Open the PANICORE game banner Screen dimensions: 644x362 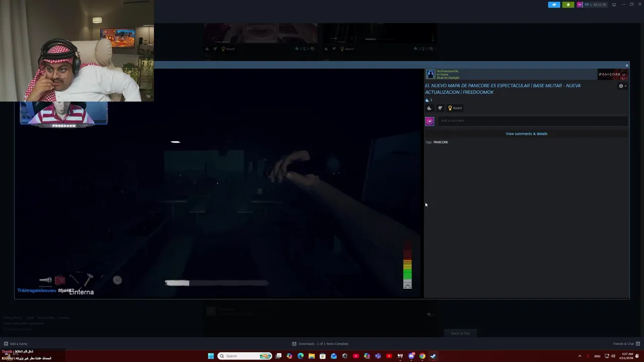(612, 74)
